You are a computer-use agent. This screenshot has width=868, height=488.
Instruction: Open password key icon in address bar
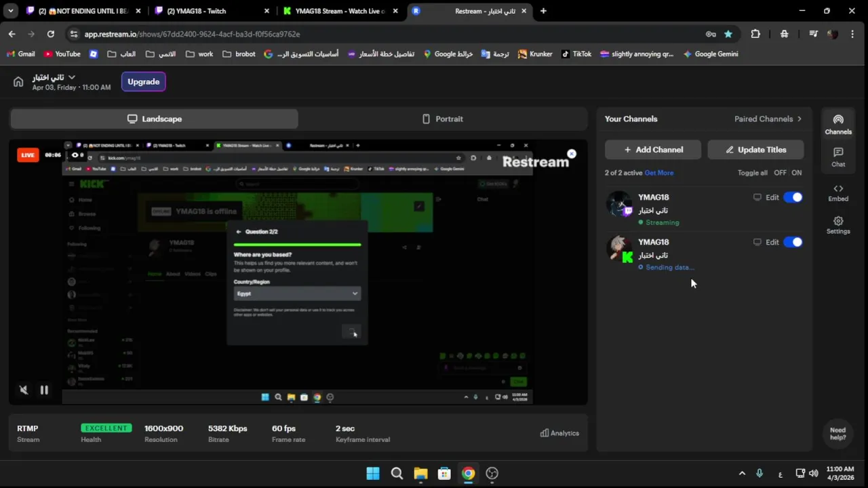pyautogui.click(x=711, y=34)
